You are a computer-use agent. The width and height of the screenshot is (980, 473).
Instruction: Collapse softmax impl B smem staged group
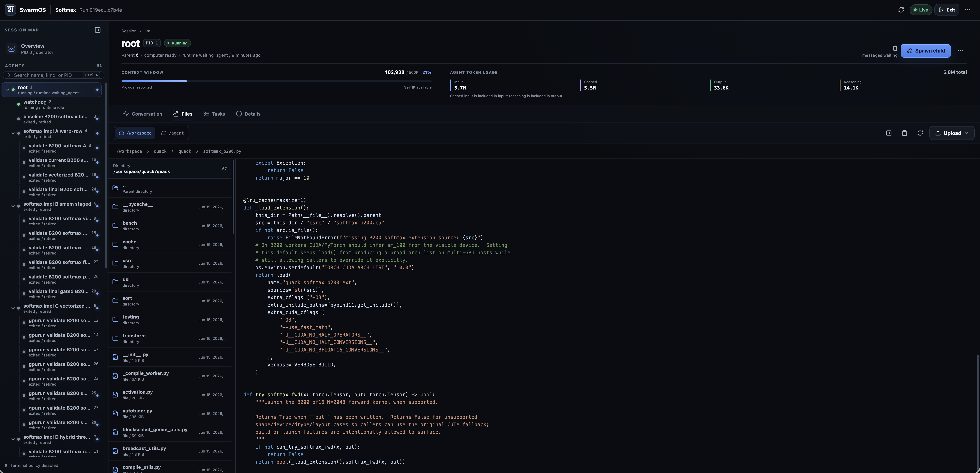(x=13, y=207)
